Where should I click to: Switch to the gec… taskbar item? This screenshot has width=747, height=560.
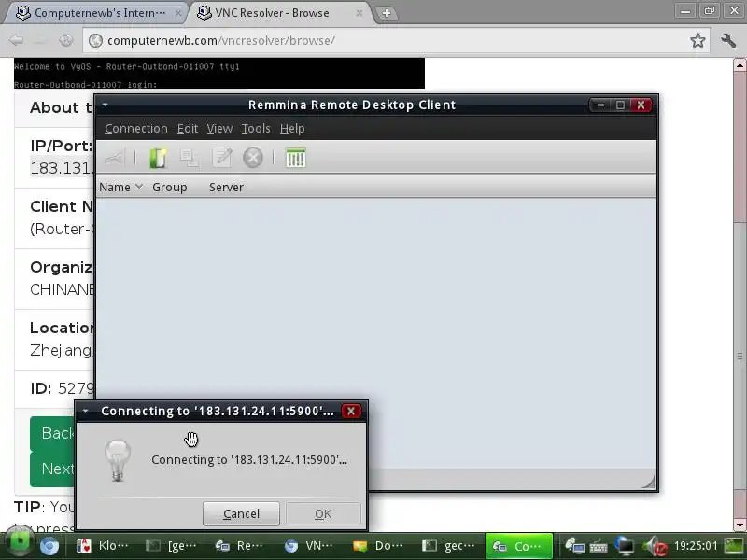pos(447,546)
